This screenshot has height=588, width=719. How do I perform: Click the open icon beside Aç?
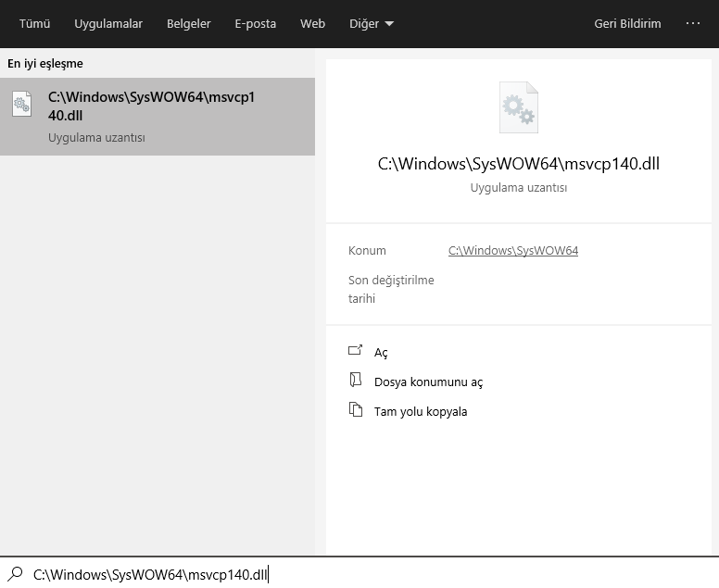(x=356, y=350)
